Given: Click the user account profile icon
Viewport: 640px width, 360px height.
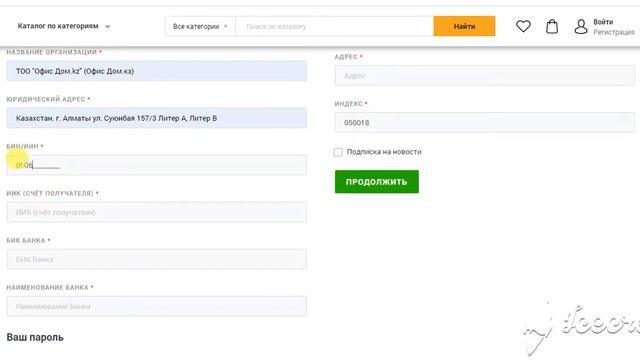Looking at the screenshot, I should pyautogui.click(x=580, y=27).
